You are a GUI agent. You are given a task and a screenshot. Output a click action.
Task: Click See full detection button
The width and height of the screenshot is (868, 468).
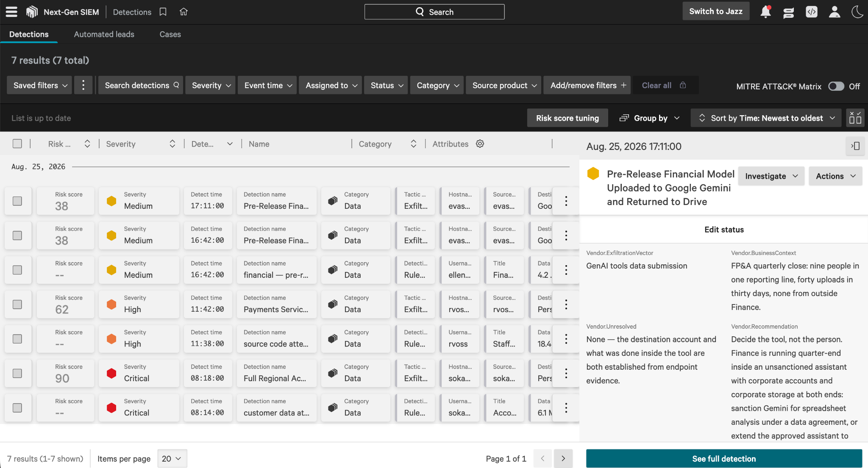[x=724, y=458]
